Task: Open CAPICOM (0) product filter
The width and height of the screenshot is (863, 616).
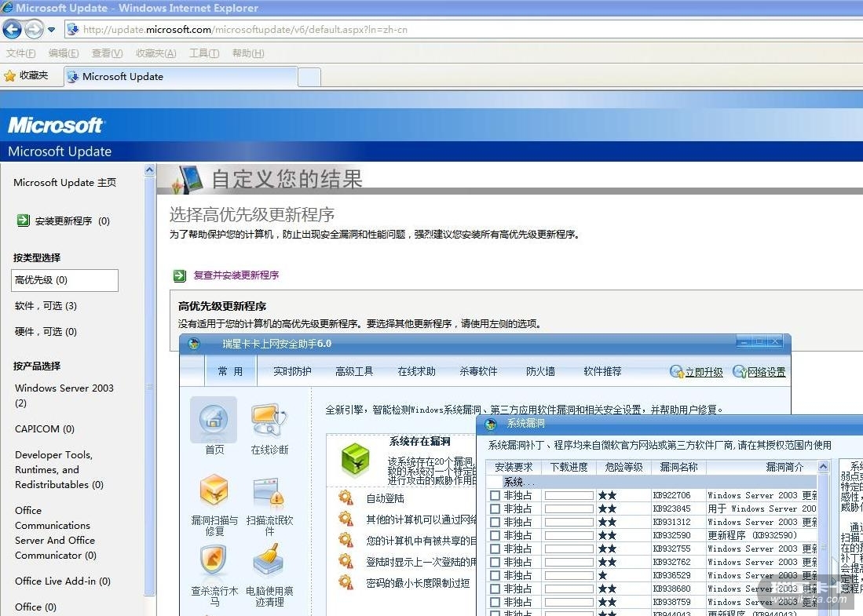Action: (45, 429)
